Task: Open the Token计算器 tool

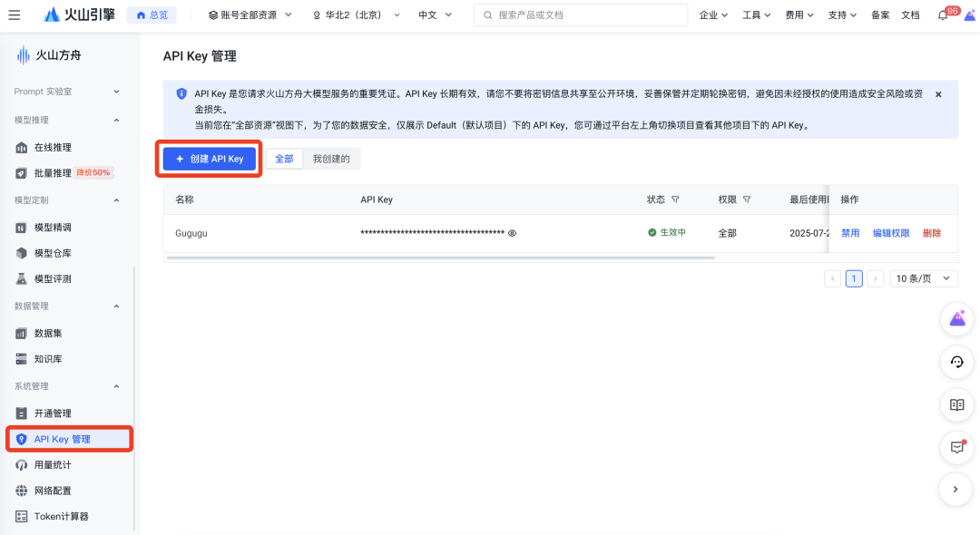Action: click(56, 516)
